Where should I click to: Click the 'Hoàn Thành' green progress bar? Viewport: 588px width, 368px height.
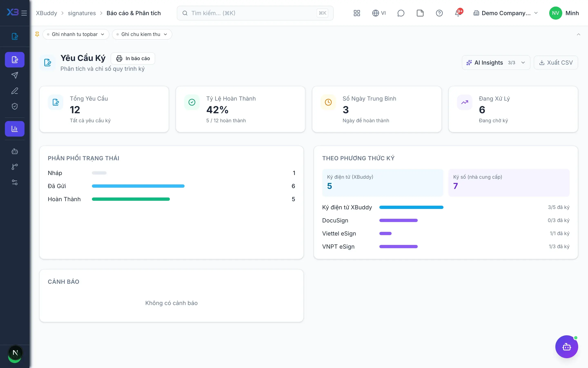click(x=131, y=199)
